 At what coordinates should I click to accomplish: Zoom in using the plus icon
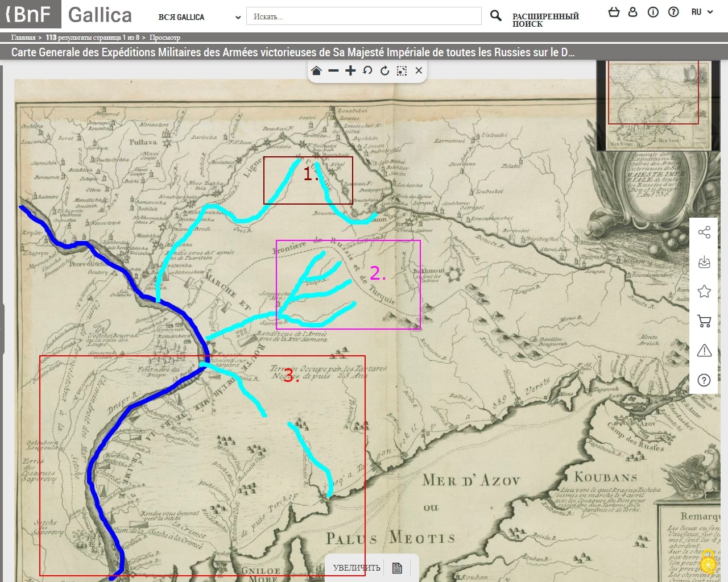[351, 70]
